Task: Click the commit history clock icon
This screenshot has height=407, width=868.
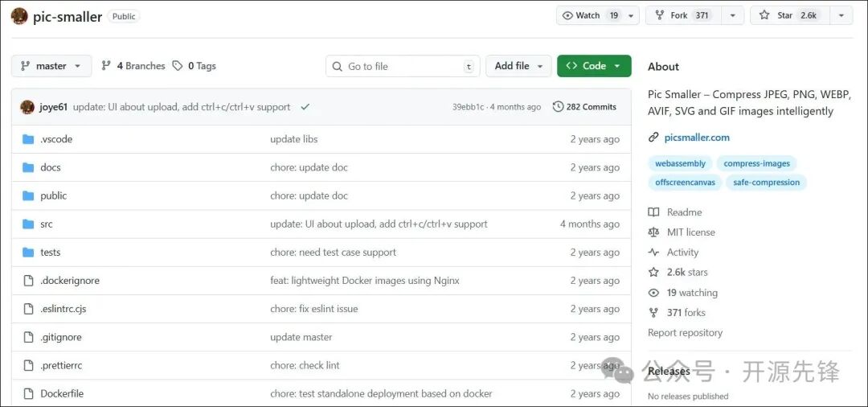Action: (558, 107)
